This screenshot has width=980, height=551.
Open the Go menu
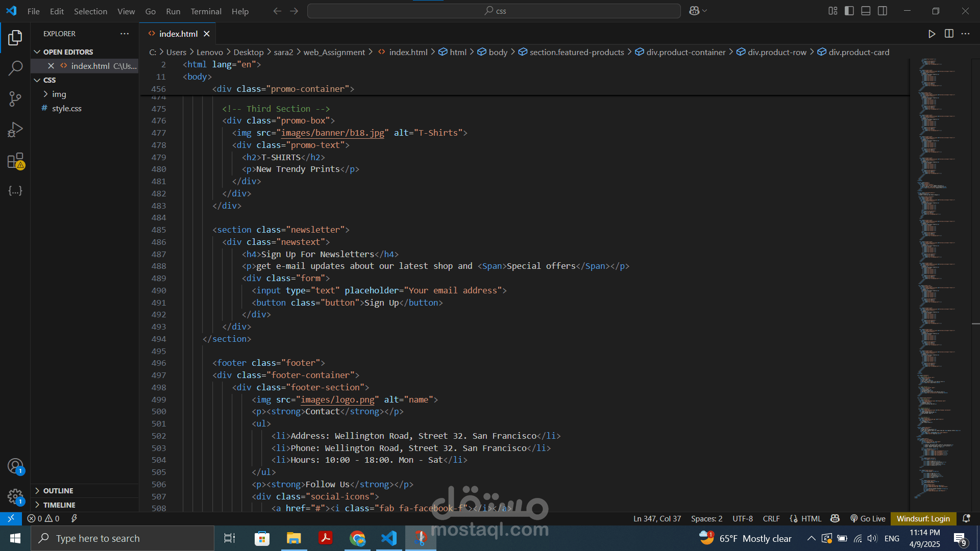(x=150, y=11)
